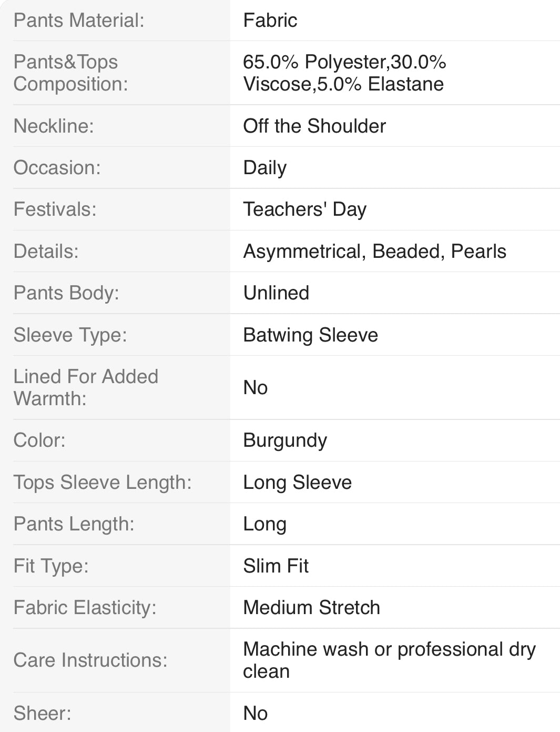This screenshot has height=732, width=560.
Task: Click the 'Lined For Added Warmth:' label
Action: click(x=86, y=387)
